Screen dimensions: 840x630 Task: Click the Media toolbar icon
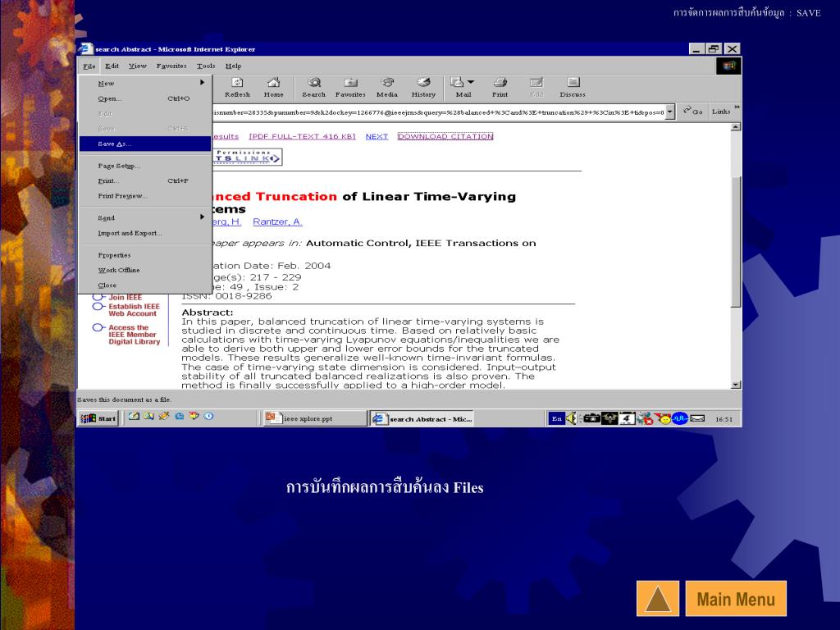387,87
